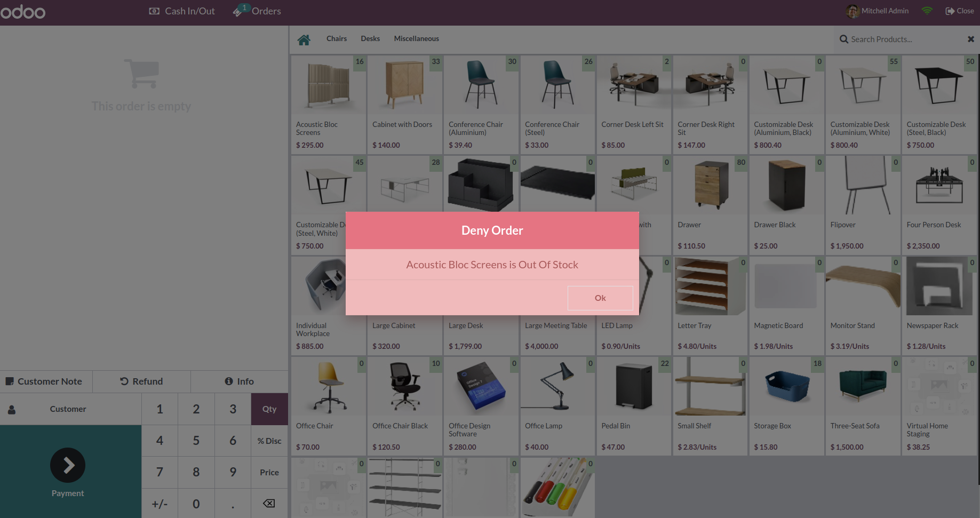Add a Customer Note

tap(46, 381)
